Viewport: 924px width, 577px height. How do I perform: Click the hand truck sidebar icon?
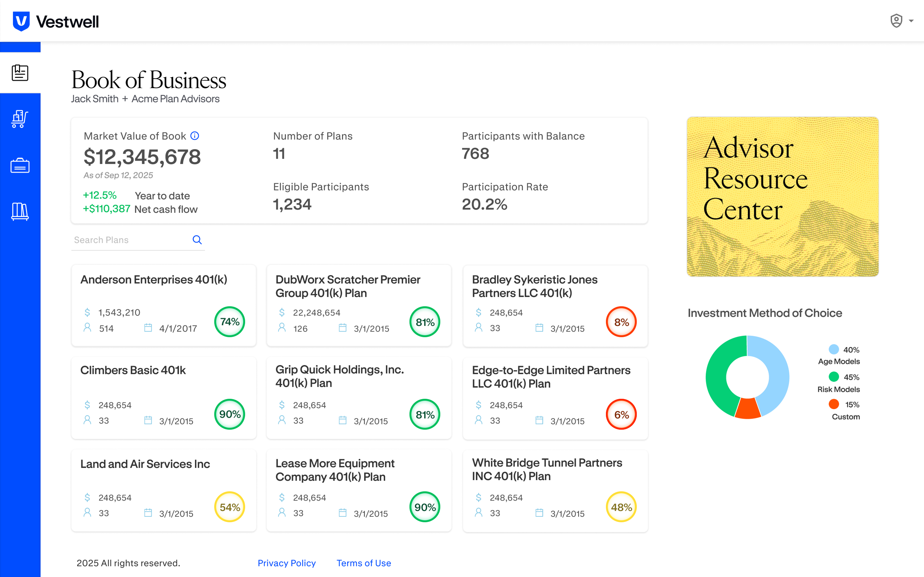tap(20, 119)
